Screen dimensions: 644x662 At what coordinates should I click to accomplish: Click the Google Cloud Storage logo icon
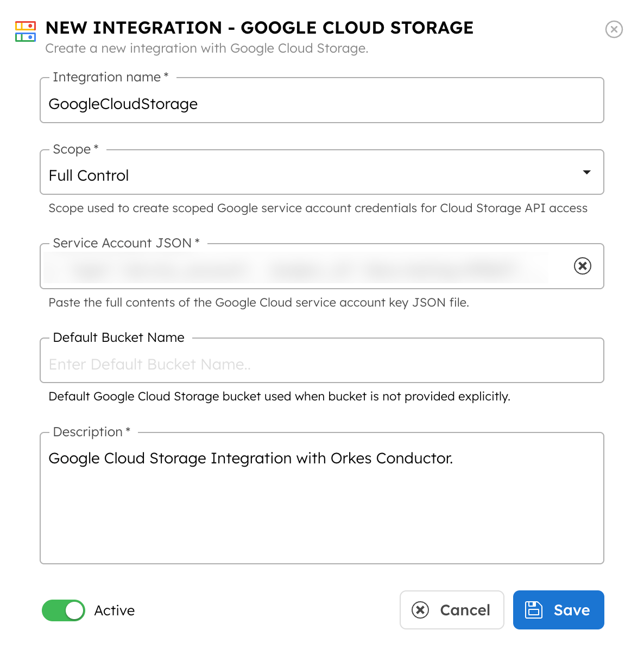coord(26,31)
